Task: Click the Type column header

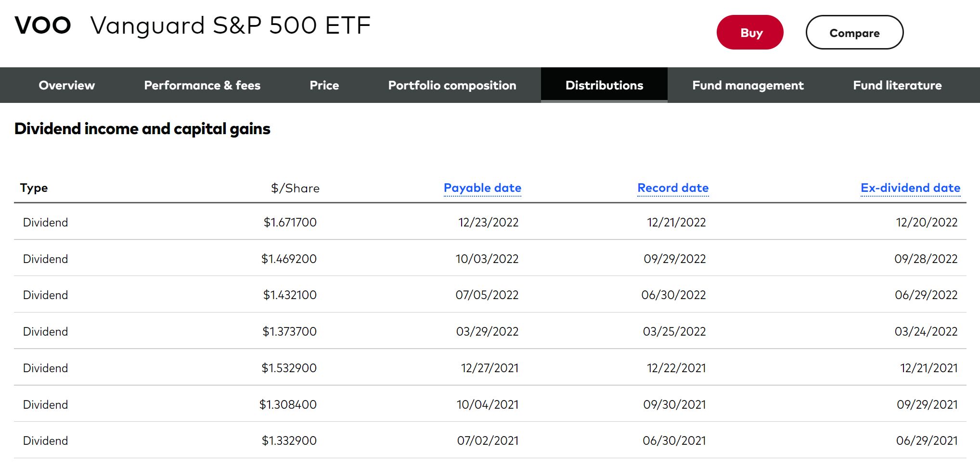Action: [x=34, y=188]
